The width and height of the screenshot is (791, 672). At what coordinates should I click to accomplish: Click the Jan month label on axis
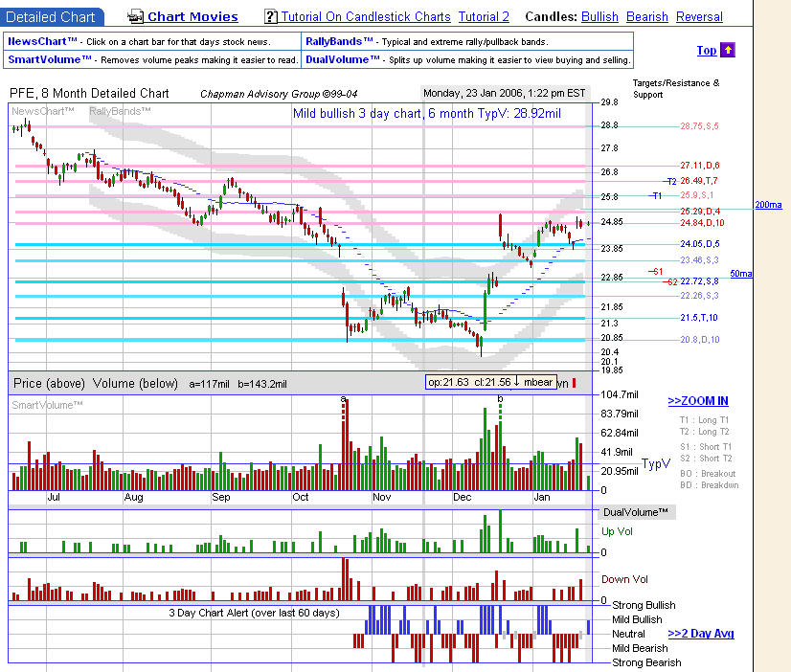click(x=542, y=497)
